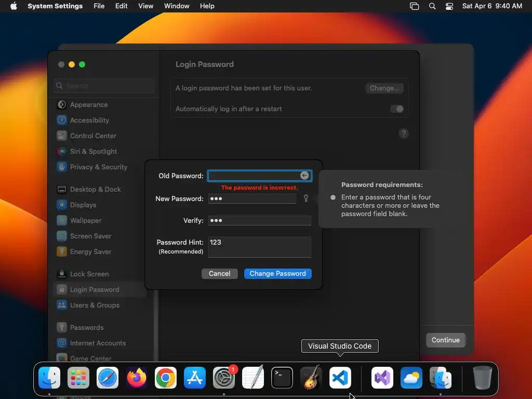Toggle Automatically log in after restart
The width and height of the screenshot is (532, 399).
point(396,109)
